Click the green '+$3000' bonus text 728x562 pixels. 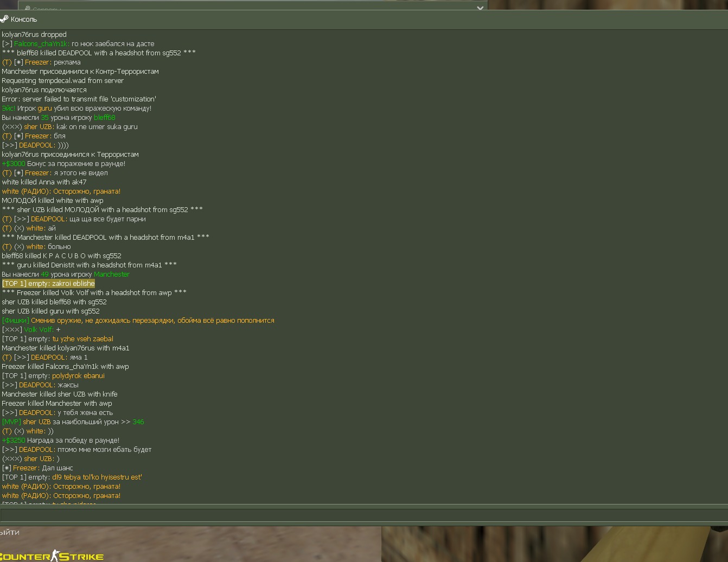tap(14, 164)
